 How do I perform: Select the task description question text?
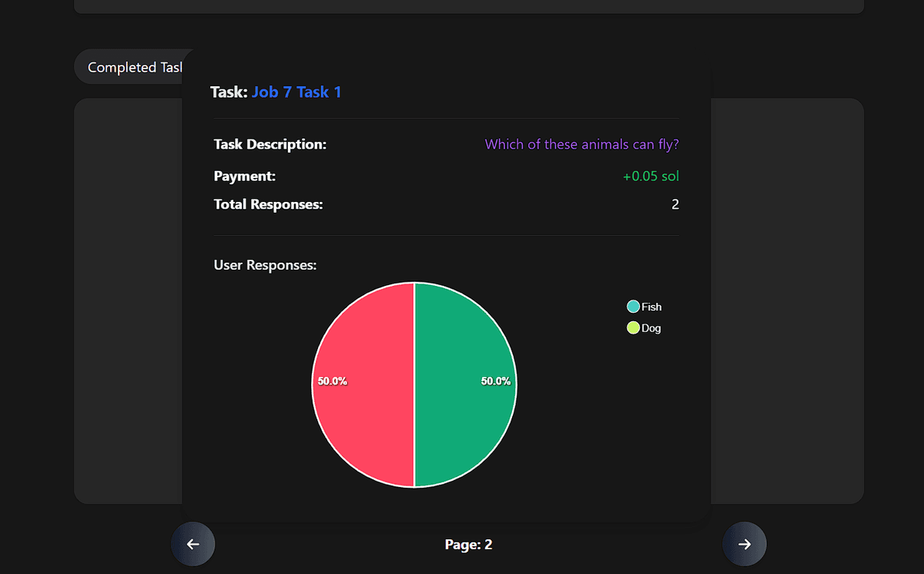click(581, 144)
